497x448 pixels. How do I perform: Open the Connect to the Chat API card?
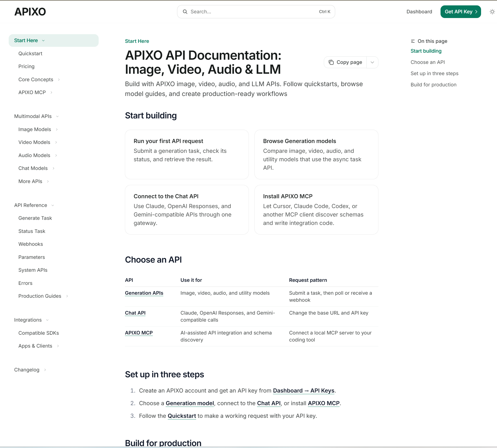click(x=187, y=210)
